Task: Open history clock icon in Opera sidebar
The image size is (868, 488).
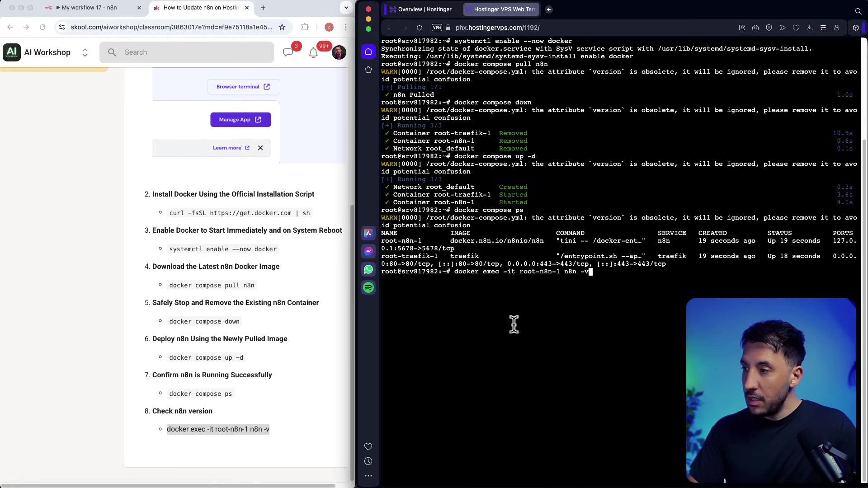Action: pyautogui.click(x=368, y=461)
